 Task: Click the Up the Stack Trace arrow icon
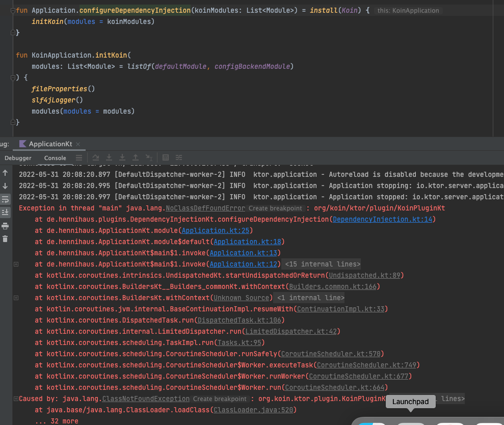(x=5, y=174)
